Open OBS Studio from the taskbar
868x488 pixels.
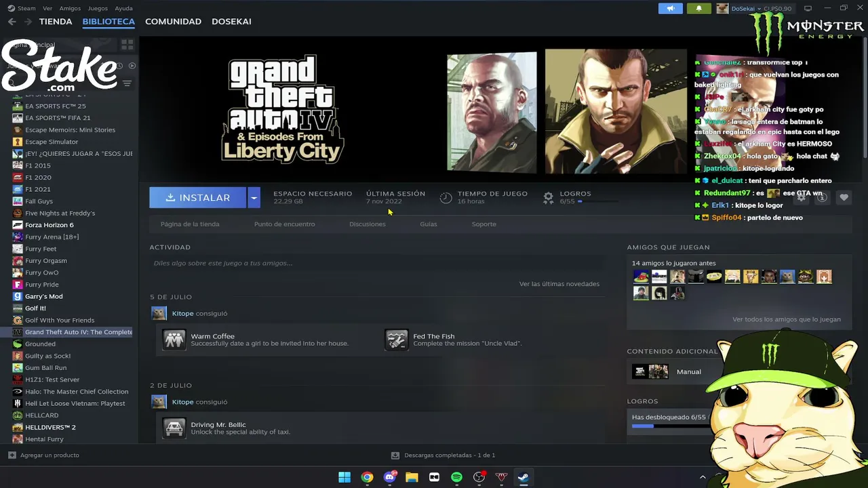(x=479, y=477)
